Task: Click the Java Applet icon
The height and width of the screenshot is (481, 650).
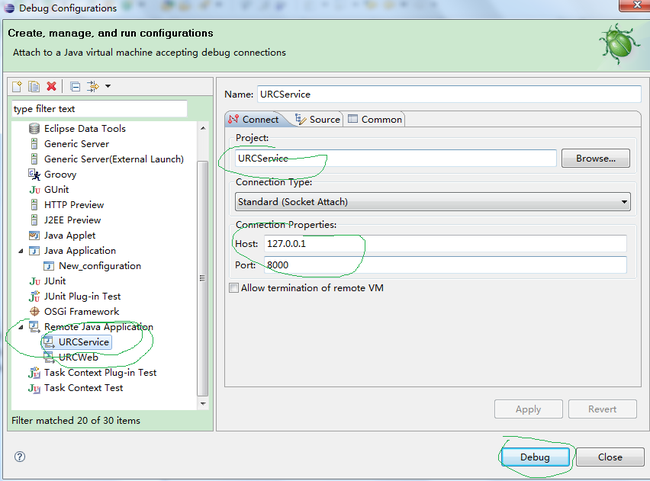Action: point(34,236)
